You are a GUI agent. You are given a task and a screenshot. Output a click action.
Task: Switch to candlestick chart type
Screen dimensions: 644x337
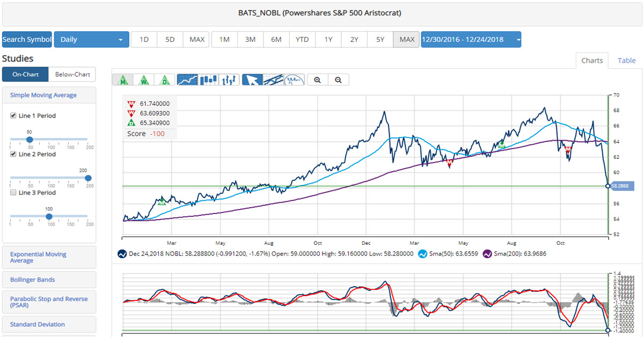coord(209,80)
